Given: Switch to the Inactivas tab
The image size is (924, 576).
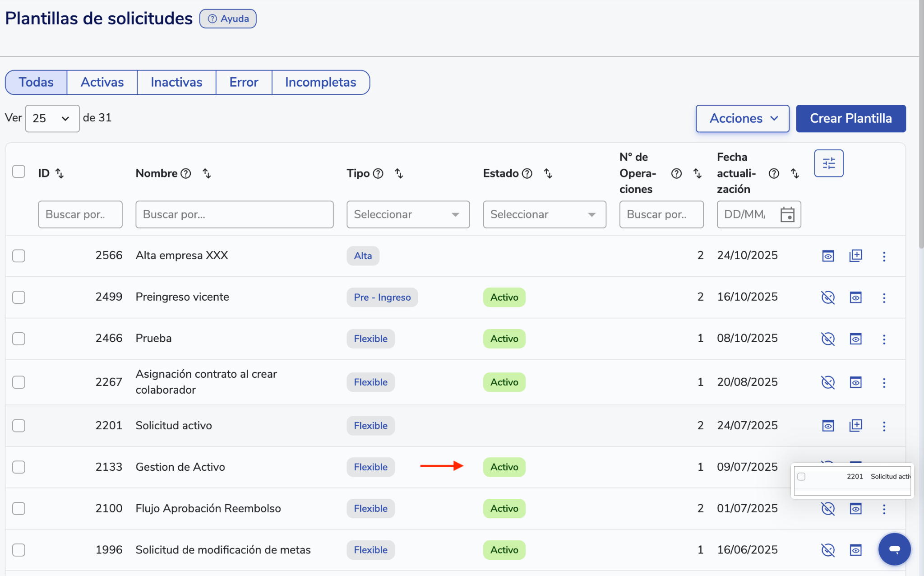Looking at the screenshot, I should click(176, 82).
